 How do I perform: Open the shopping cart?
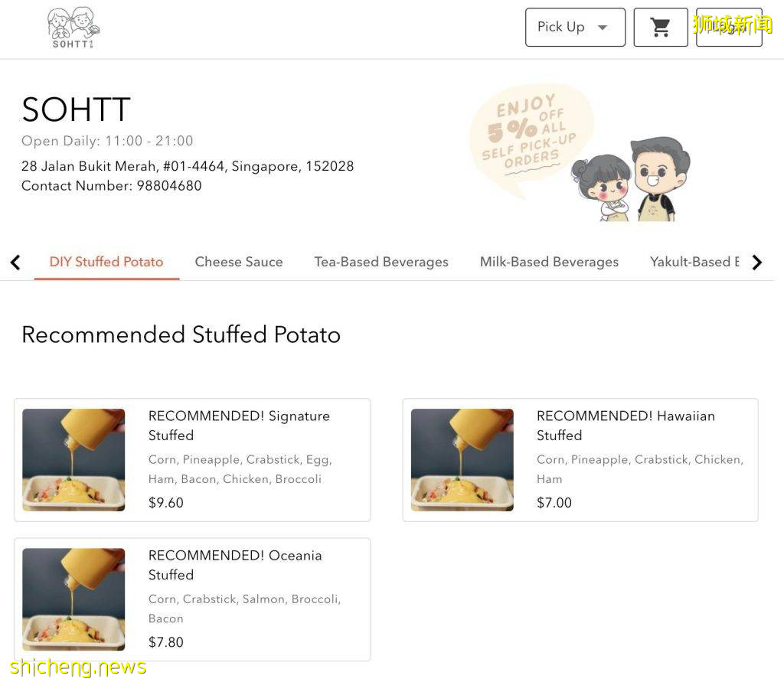(x=659, y=27)
